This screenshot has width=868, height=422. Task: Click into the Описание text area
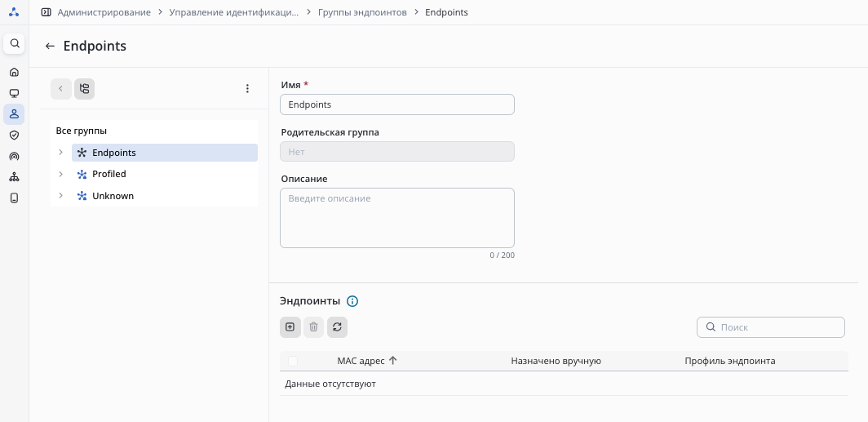tap(396, 218)
